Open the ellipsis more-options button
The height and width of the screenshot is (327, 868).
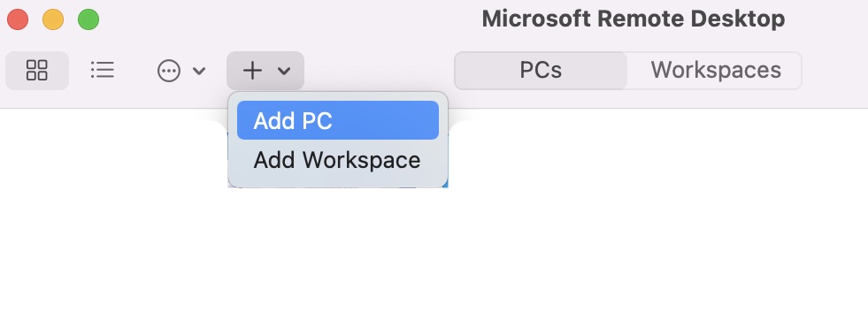(169, 71)
